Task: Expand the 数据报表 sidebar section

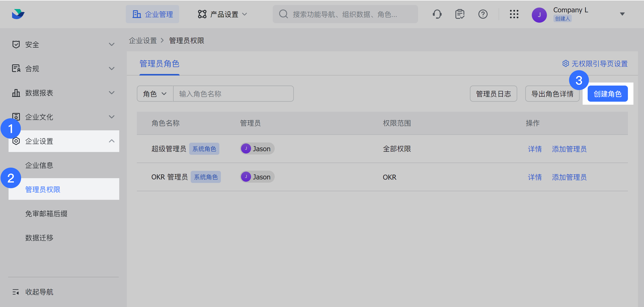Action: click(x=111, y=93)
